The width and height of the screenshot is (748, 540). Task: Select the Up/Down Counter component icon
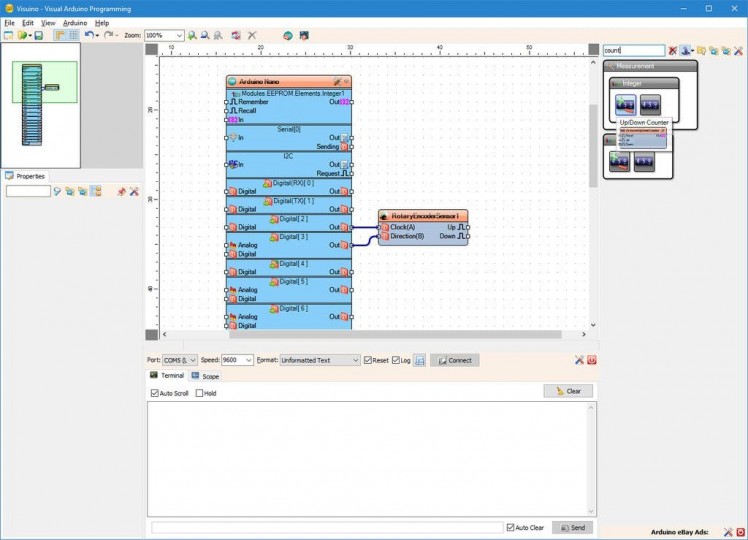point(625,103)
